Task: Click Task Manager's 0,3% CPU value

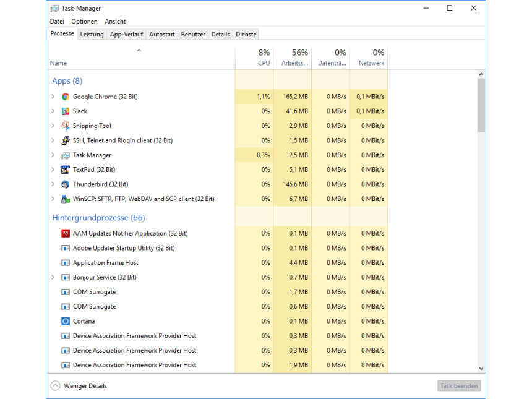Action: [x=264, y=155]
